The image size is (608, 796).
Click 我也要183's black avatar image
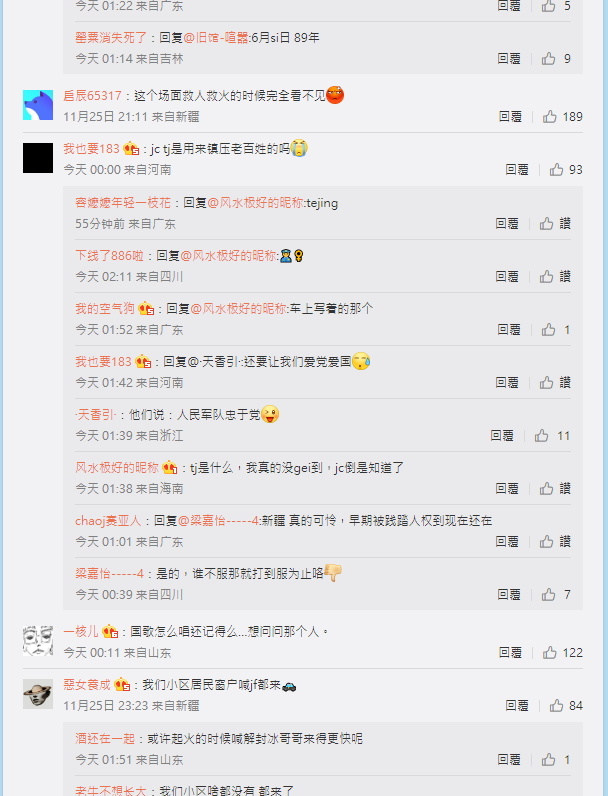pos(38,158)
